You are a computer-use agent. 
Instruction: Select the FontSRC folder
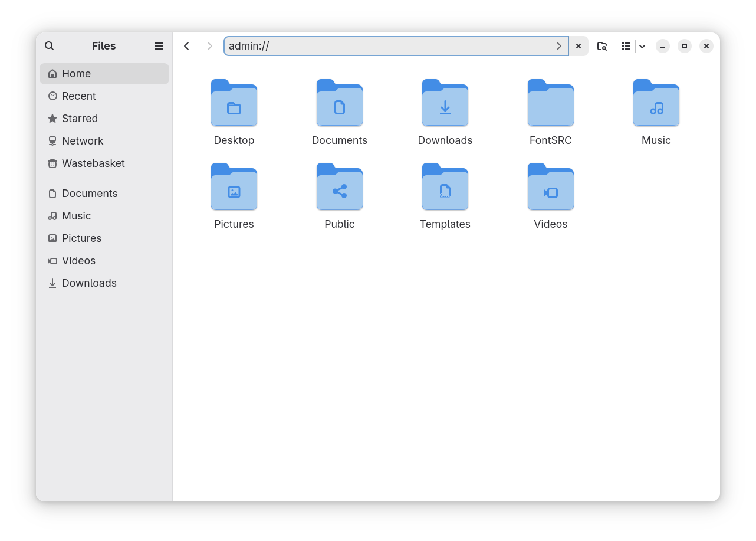[551, 103]
